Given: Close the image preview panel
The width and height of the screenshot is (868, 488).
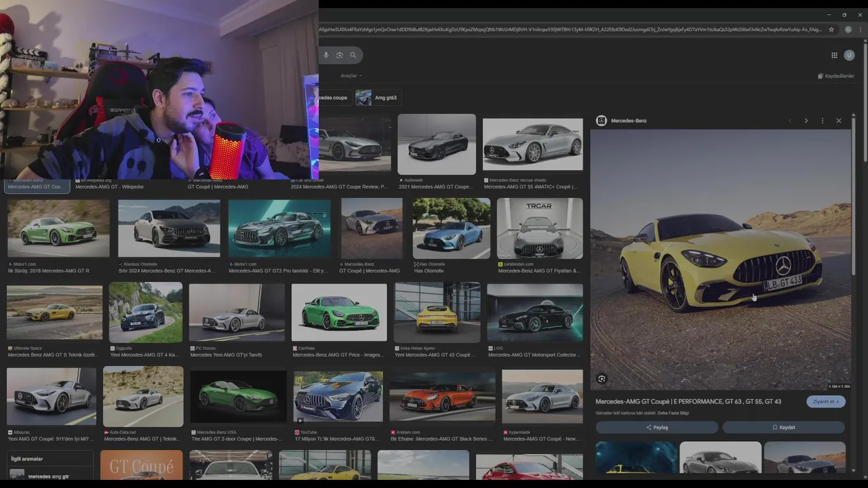Looking at the screenshot, I should [839, 121].
